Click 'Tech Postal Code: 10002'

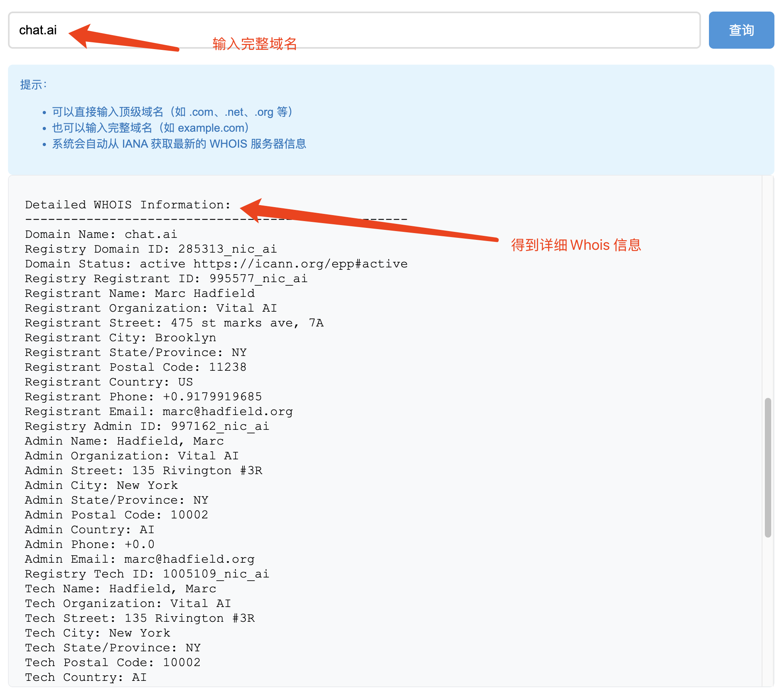click(113, 662)
